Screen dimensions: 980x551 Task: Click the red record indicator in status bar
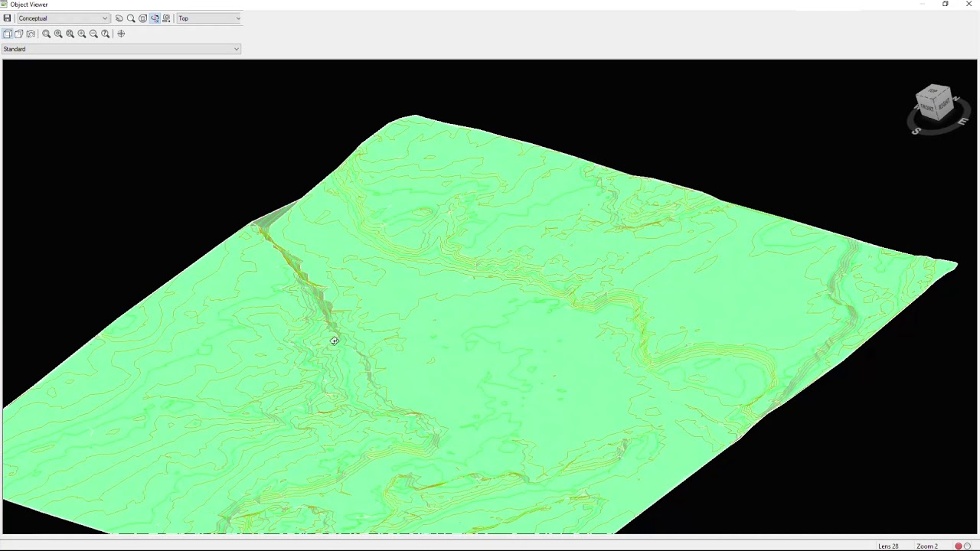[x=958, y=546]
